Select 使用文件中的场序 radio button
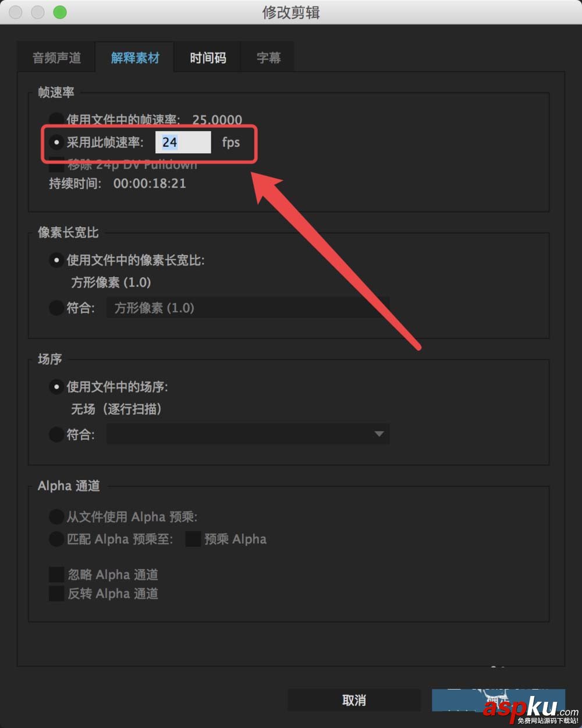Image resolution: width=582 pixels, height=728 pixels. pyautogui.click(x=56, y=387)
